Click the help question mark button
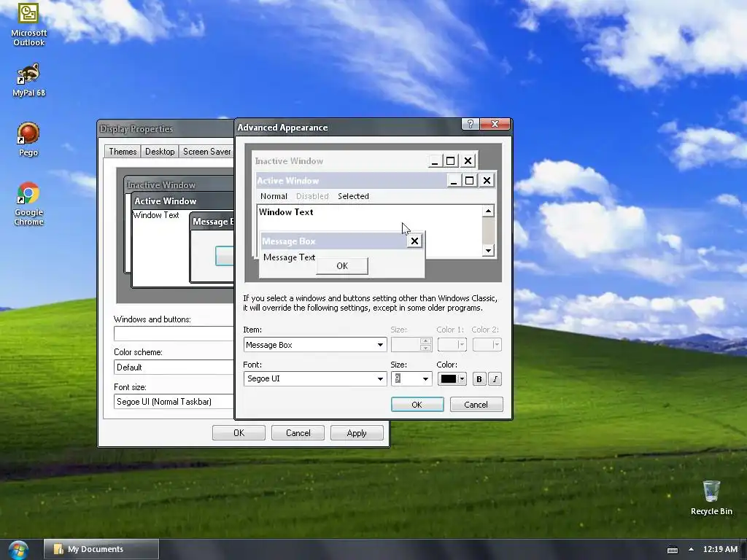 [471, 124]
